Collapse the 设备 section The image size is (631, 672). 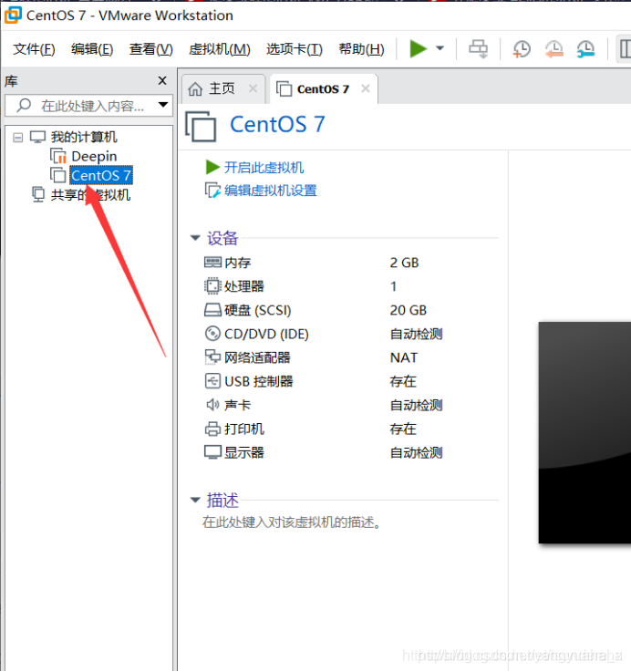point(195,238)
